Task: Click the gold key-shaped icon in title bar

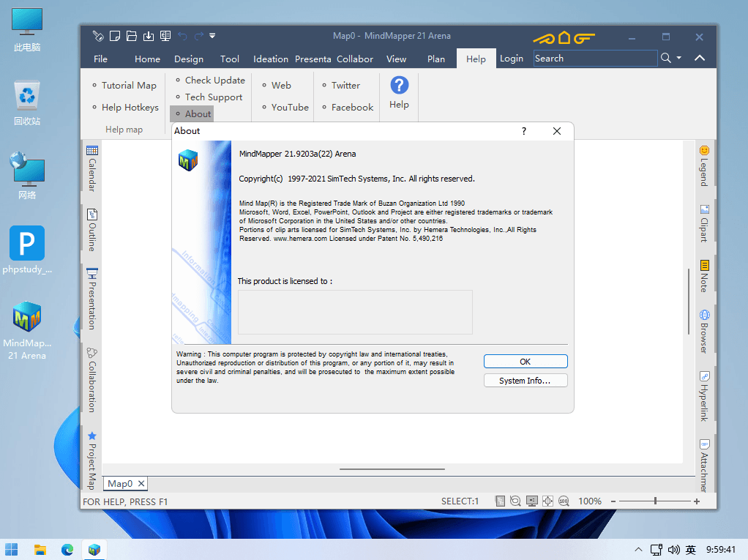Action: [584, 38]
